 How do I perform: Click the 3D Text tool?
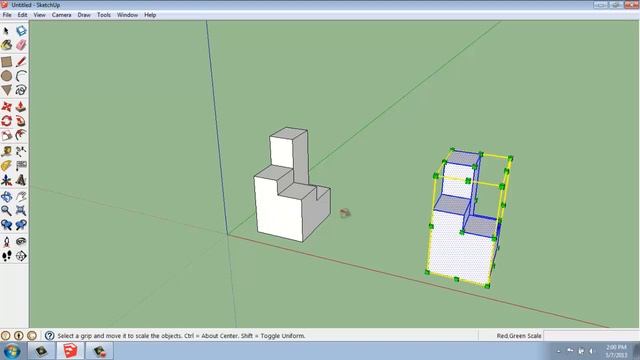pos(21,180)
